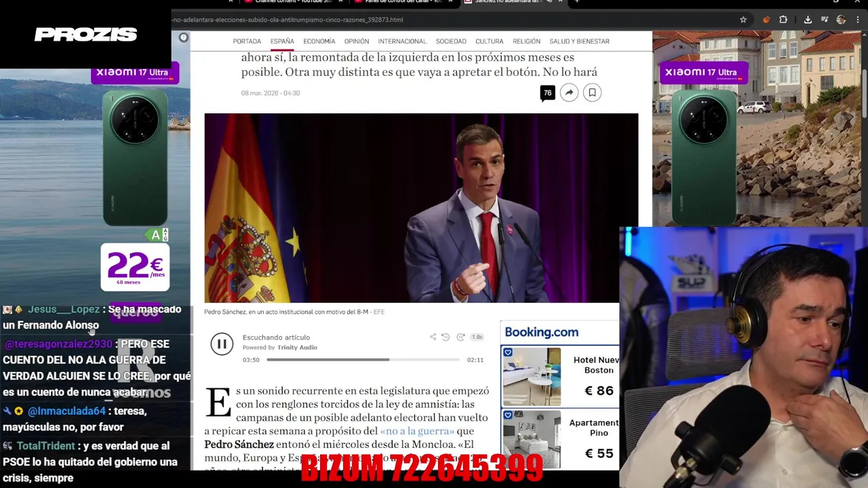The width and height of the screenshot is (868, 488).
Task: Show browser downloads
Action: [808, 20]
